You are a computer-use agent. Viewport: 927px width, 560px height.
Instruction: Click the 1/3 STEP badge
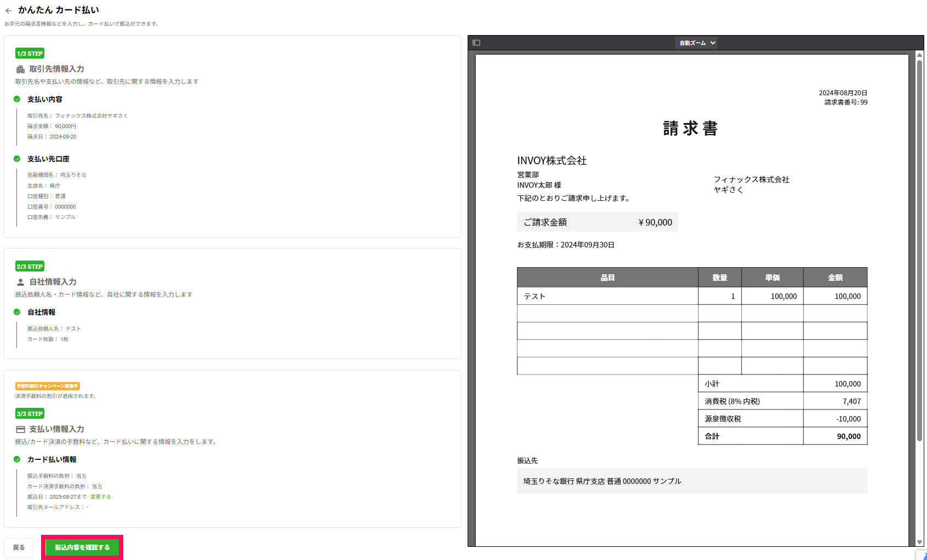30,54
